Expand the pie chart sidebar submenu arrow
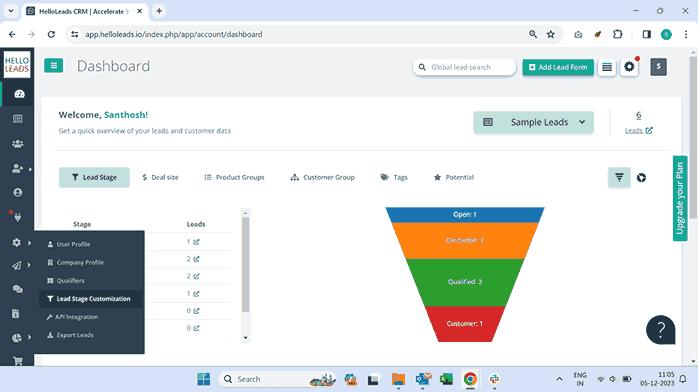The height and width of the screenshot is (392, 698). point(30,337)
